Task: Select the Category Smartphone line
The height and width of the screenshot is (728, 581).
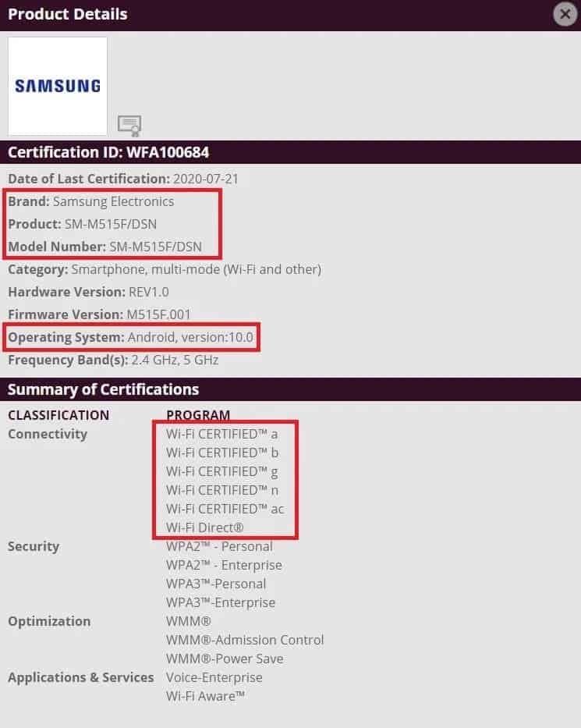Action: (165, 269)
